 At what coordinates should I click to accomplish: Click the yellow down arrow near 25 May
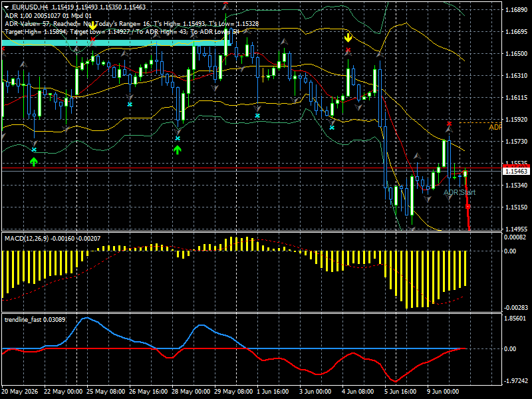93,26
